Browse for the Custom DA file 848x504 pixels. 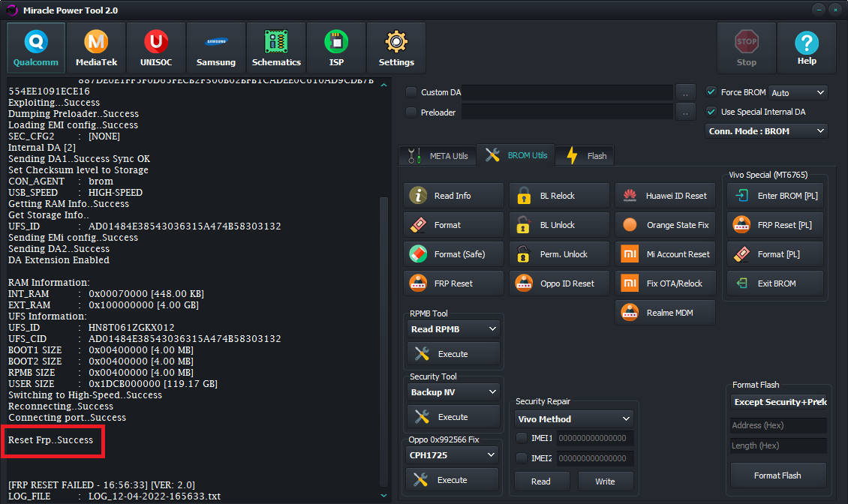tap(686, 92)
